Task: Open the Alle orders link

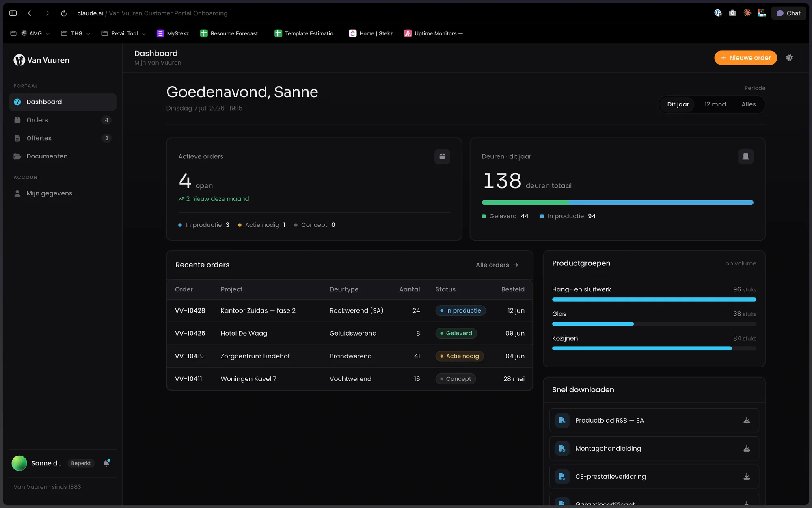Action: [x=497, y=265]
